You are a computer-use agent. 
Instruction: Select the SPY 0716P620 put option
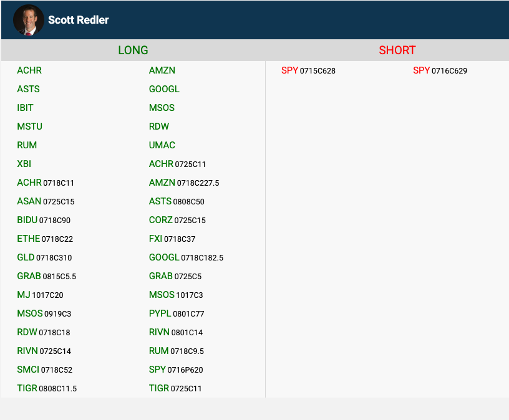[176, 370]
